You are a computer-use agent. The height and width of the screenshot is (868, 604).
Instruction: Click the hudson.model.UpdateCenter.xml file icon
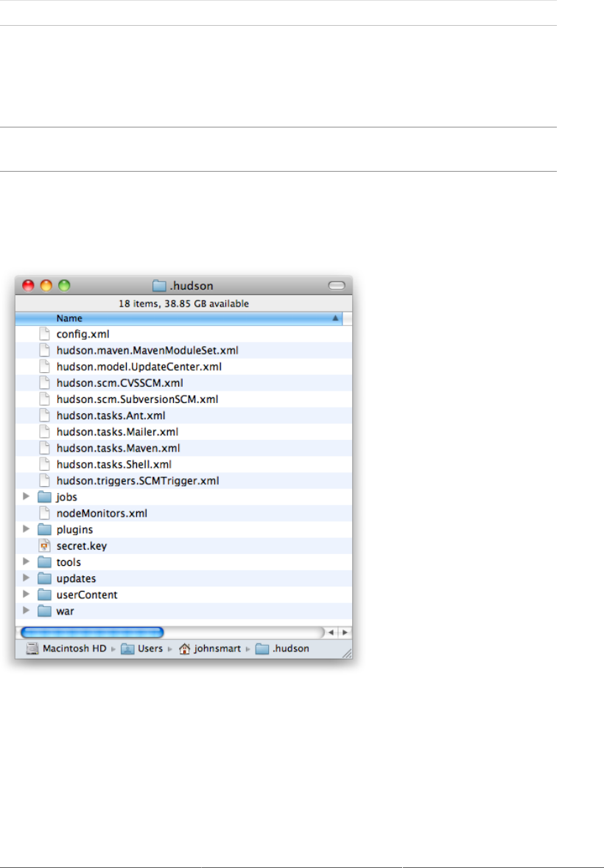[x=44, y=366]
